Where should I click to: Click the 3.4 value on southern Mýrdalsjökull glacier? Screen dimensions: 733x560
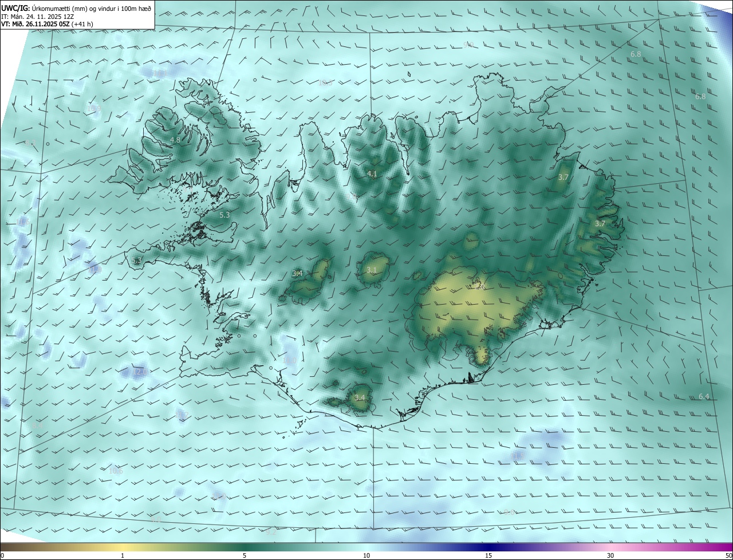click(360, 397)
